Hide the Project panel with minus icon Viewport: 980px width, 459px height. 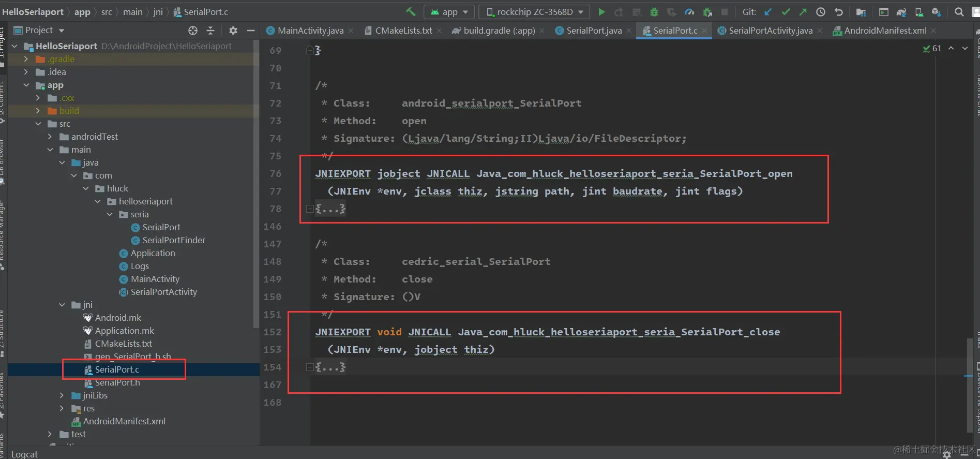pos(251,31)
